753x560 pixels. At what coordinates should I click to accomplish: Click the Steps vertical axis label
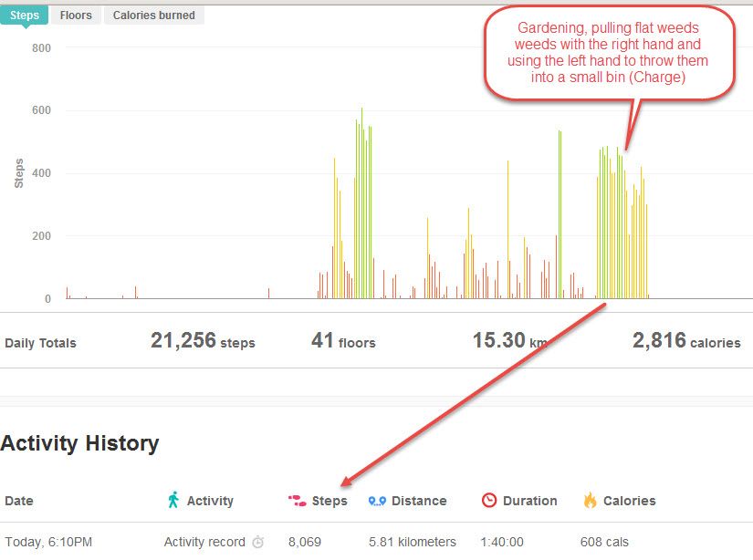[x=19, y=173]
